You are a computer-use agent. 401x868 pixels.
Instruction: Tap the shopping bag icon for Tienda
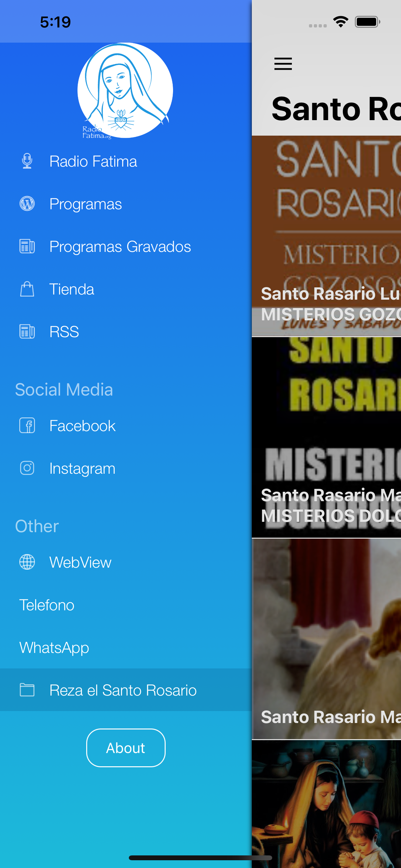(27, 289)
